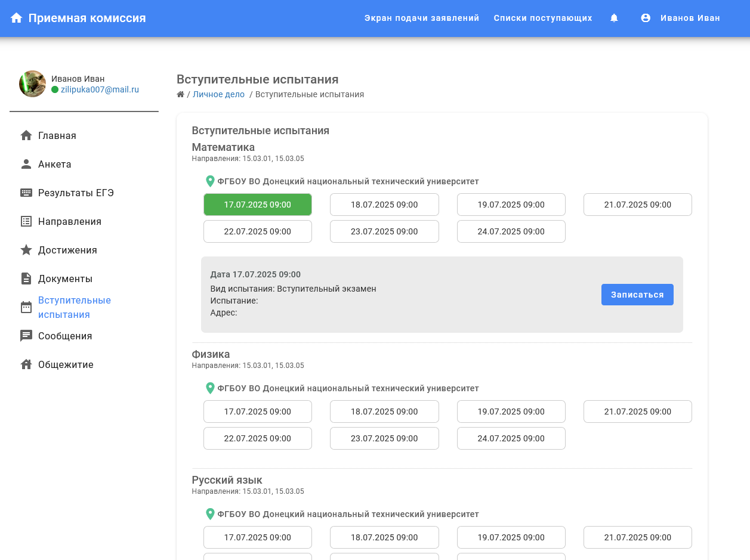Open Достижения in the sidebar
This screenshot has height=560, width=750.
[x=67, y=250]
